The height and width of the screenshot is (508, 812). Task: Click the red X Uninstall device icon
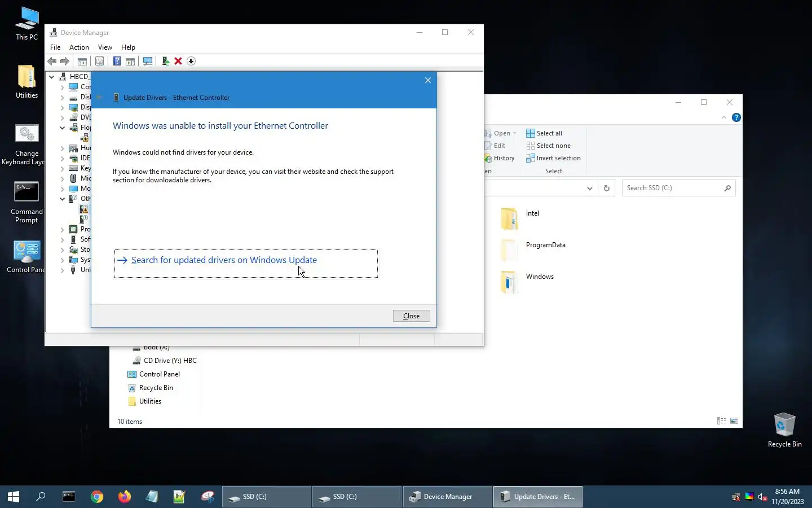pyautogui.click(x=178, y=61)
